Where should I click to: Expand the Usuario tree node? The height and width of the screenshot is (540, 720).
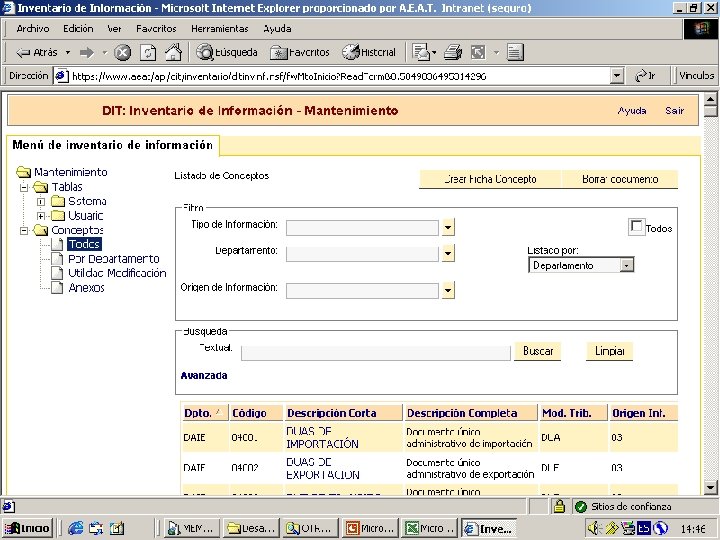[x=41, y=216]
